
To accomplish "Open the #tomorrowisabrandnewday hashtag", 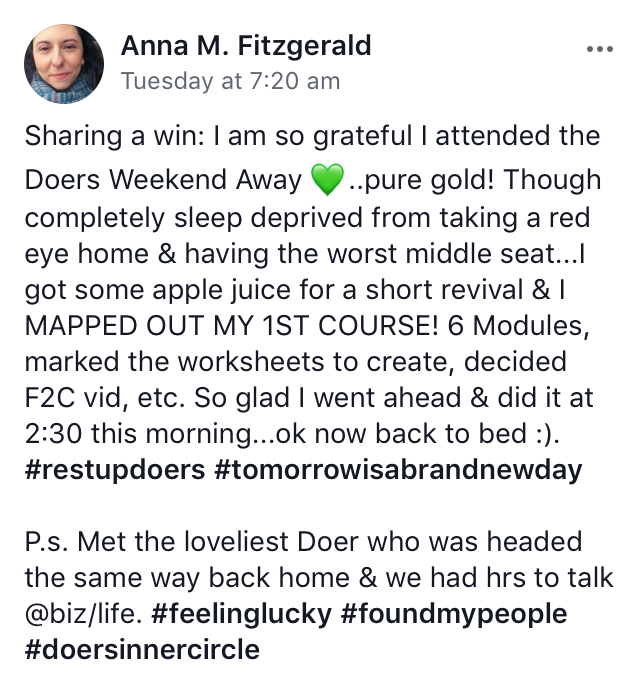I will (398, 469).
